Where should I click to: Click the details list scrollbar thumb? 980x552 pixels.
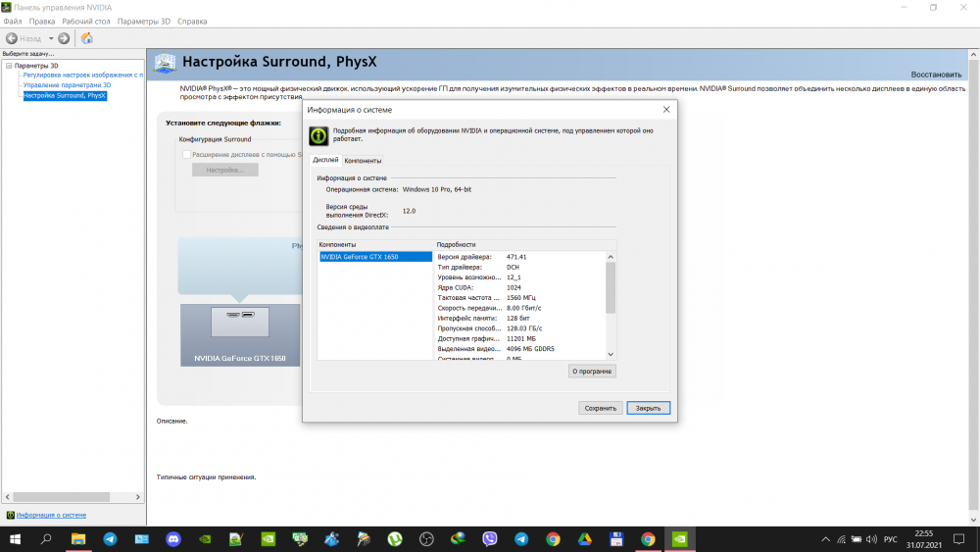tap(611, 287)
